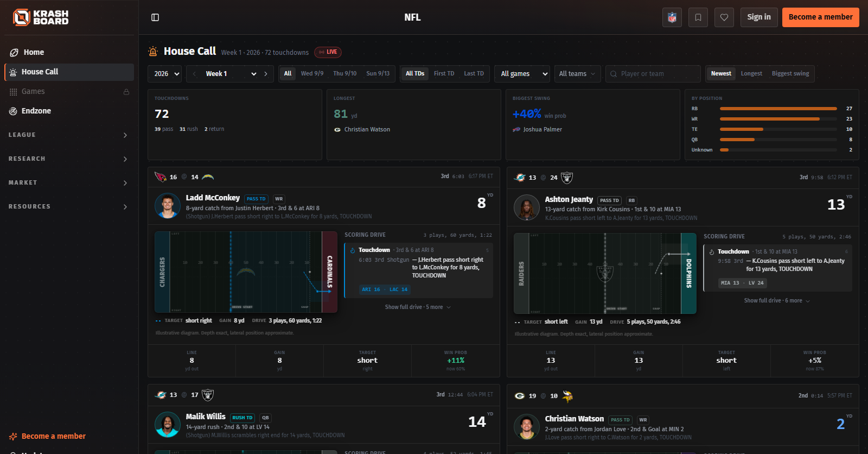Show full drive for McConkey touchdown

click(x=418, y=307)
